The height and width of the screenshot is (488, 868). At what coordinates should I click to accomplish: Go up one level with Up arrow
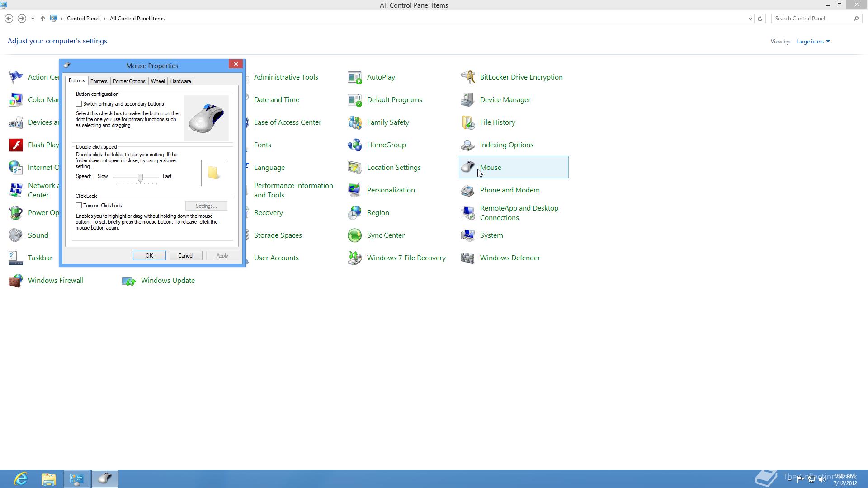pos(42,19)
